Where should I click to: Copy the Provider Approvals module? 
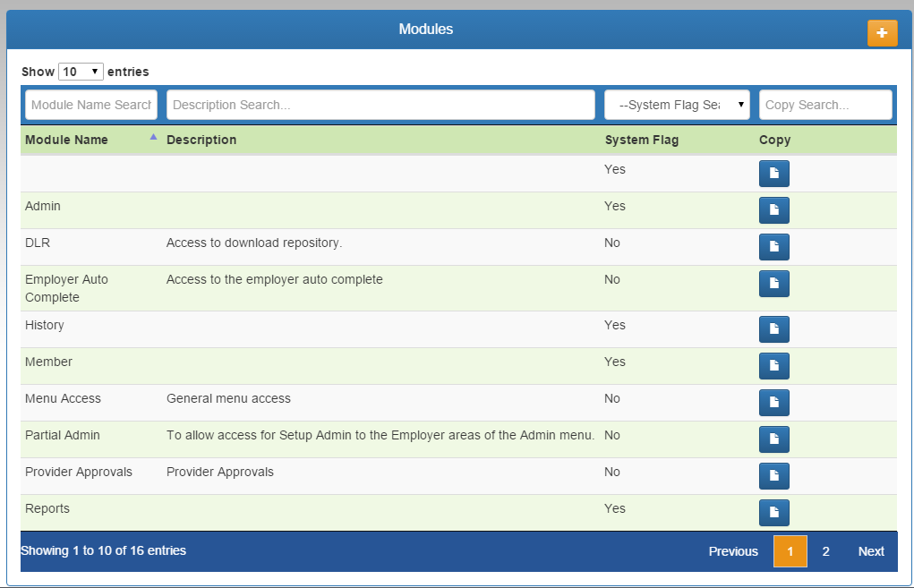(x=773, y=476)
